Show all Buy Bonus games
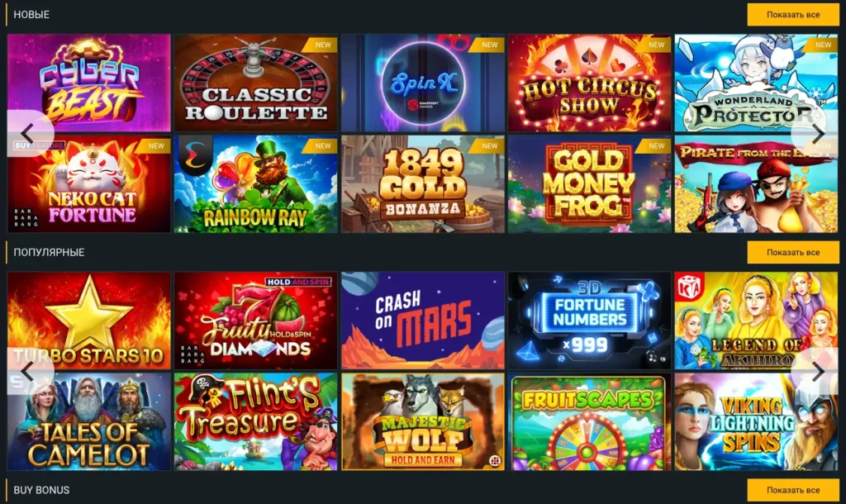 pyautogui.click(x=792, y=490)
